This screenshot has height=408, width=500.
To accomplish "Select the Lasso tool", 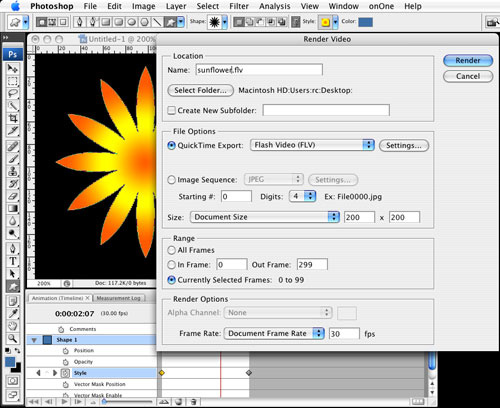I will [13, 94].
